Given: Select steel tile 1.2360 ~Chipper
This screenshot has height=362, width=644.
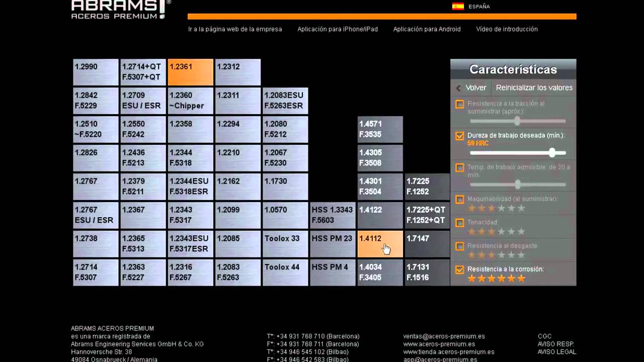Looking at the screenshot, I should tap(191, 101).
